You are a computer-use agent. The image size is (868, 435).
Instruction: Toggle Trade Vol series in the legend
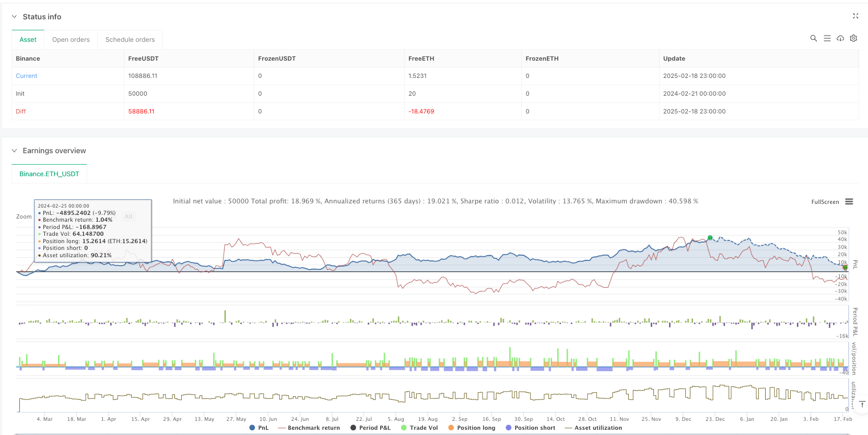point(419,428)
